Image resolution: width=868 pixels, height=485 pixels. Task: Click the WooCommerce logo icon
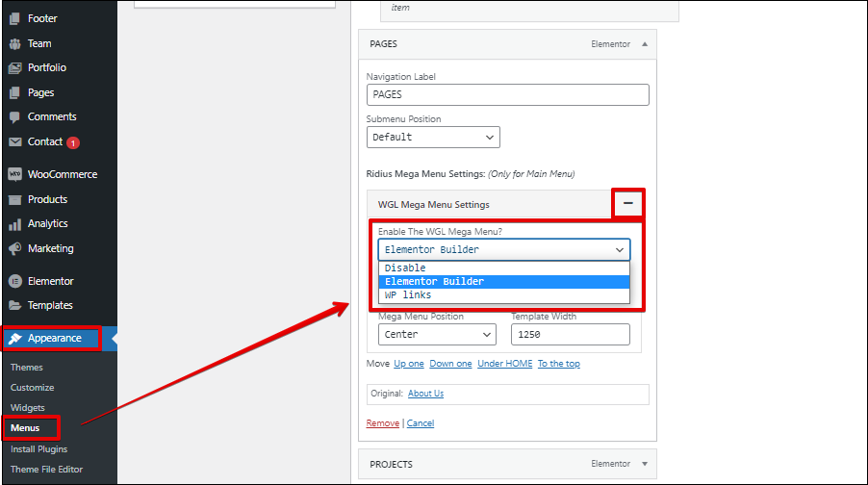coord(15,174)
